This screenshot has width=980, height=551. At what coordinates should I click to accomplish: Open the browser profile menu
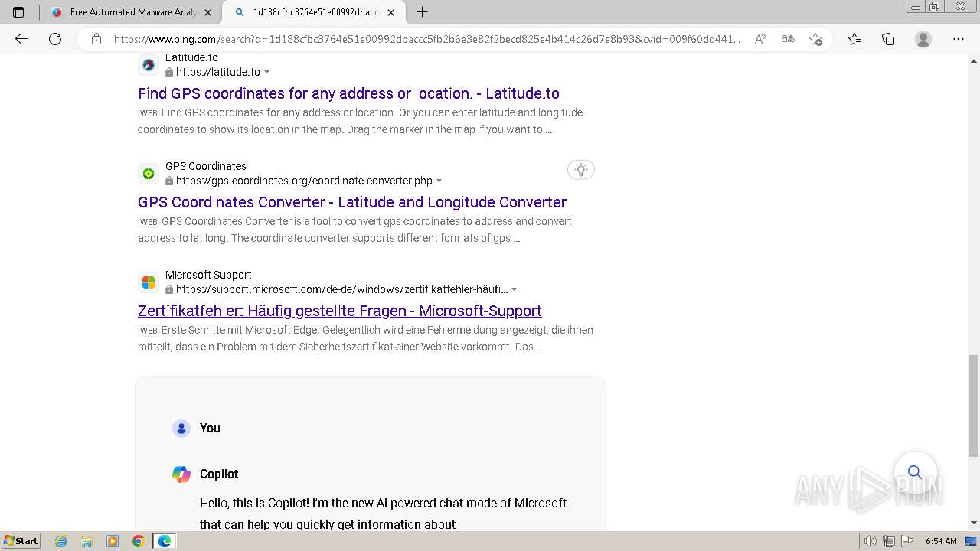tap(923, 39)
